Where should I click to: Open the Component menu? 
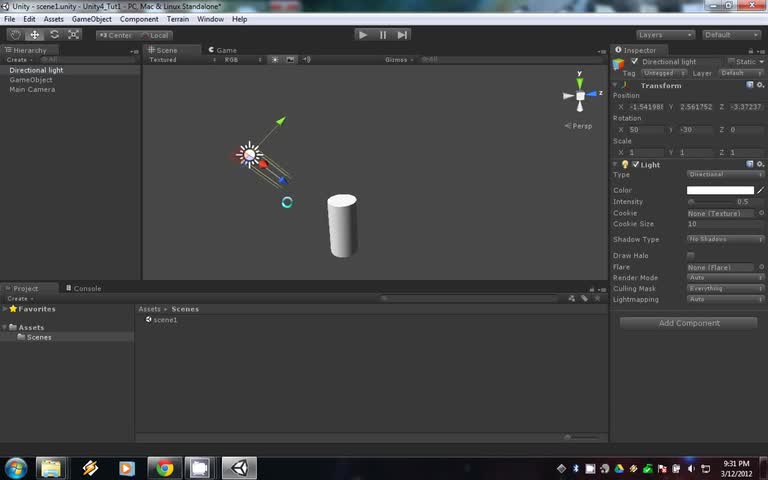pyautogui.click(x=139, y=19)
